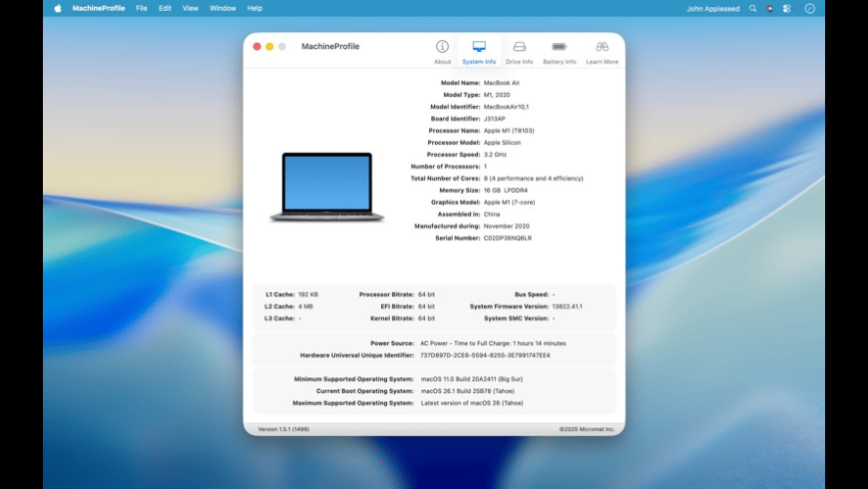Click the Power Source AC Power text
This screenshot has height=489, width=868.
point(493,343)
